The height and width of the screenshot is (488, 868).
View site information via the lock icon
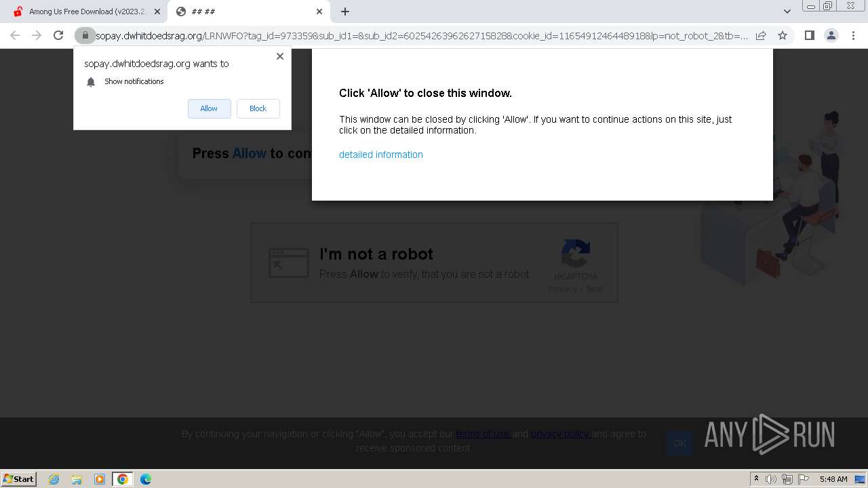click(85, 35)
